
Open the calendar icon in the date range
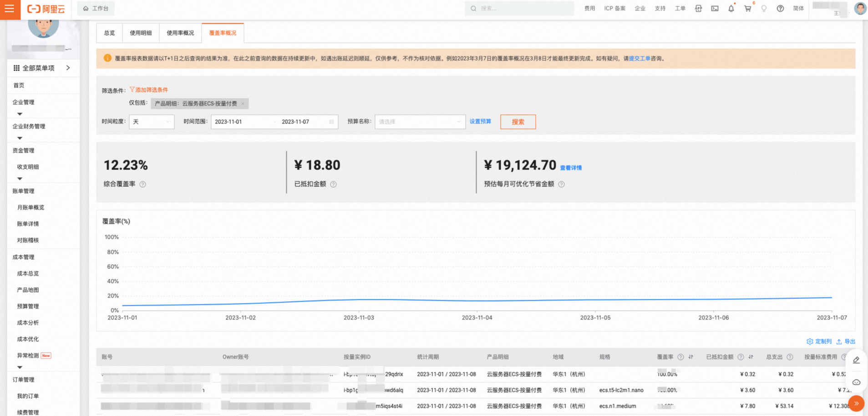tap(331, 122)
